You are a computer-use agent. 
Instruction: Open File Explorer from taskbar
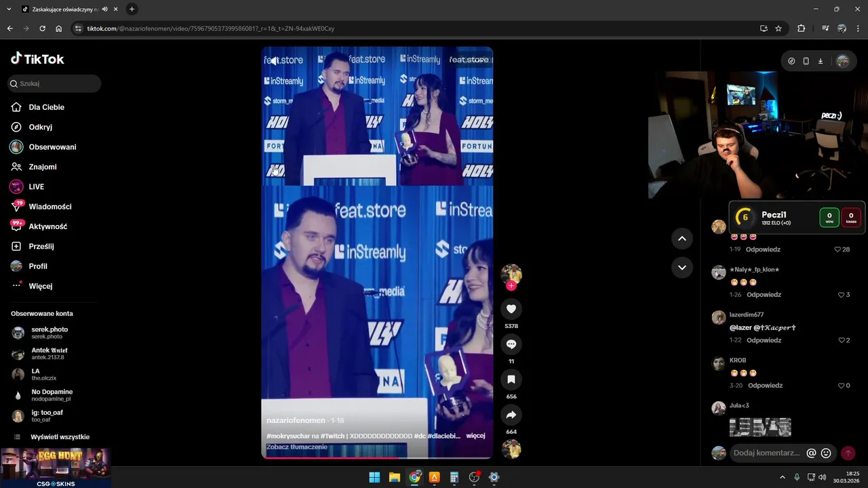click(x=394, y=477)
